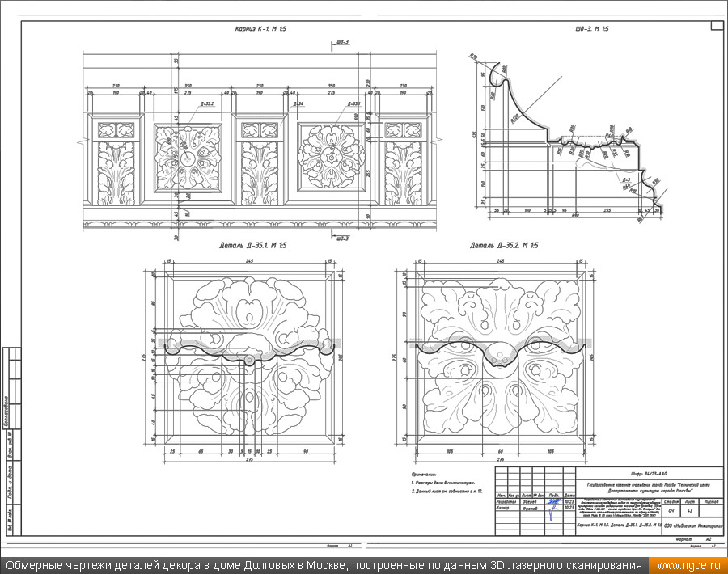Click the stage value "ОЧ" cell
728x574 pixels.
coord(671,511)
